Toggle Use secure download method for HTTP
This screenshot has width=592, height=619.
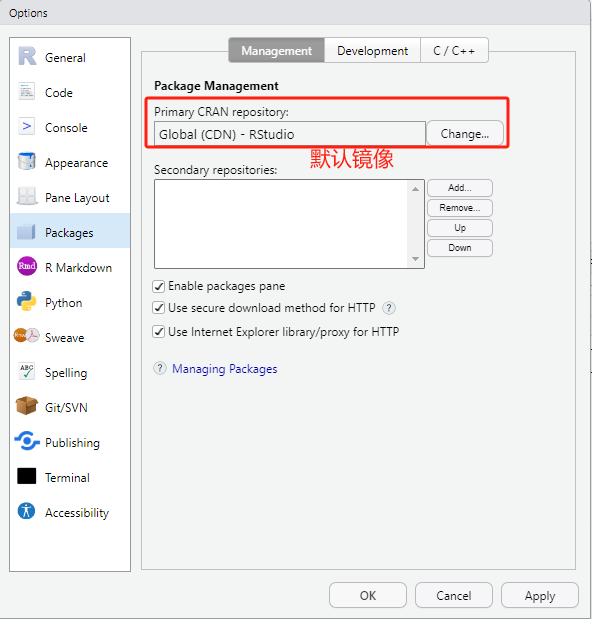pyautogui.click(x=159, y=308)
